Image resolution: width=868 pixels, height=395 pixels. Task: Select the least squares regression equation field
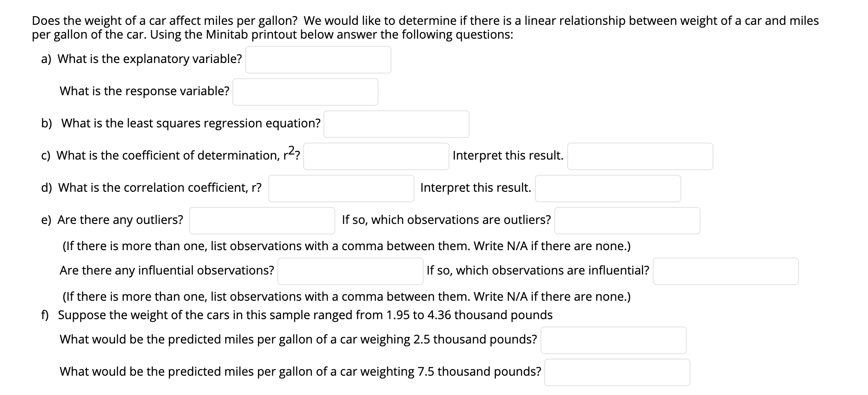tap(396, 124)
